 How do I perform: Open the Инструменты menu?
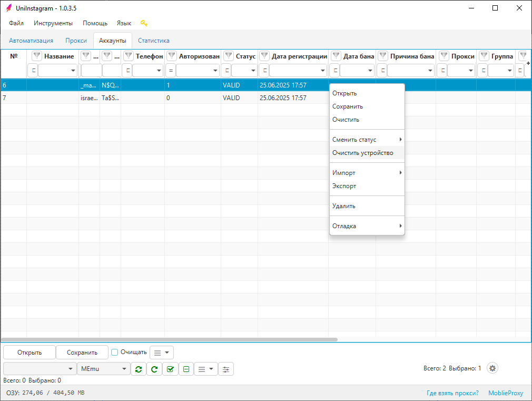53,23
